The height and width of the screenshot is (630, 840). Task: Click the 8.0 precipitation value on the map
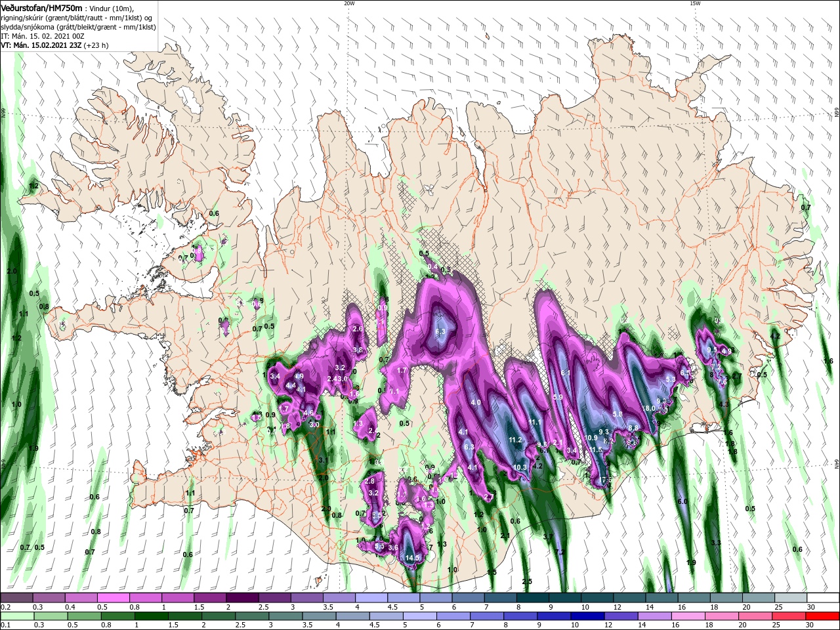point(650,408)
